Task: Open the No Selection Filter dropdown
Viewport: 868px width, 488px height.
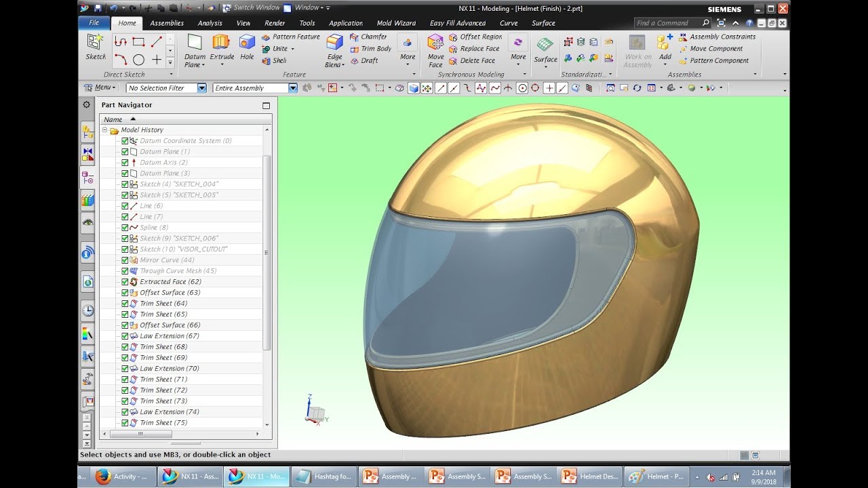Action: pyautogui.click(x=201, y=88)
